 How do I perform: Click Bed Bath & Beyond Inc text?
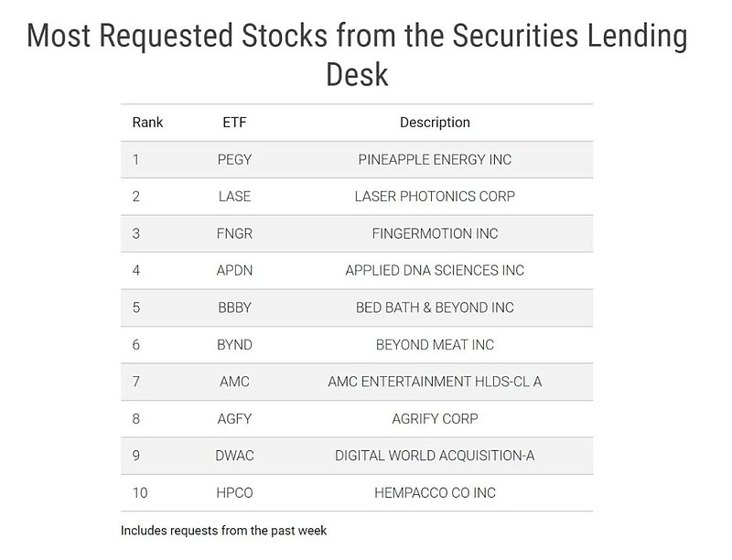[x=435, y=307]
